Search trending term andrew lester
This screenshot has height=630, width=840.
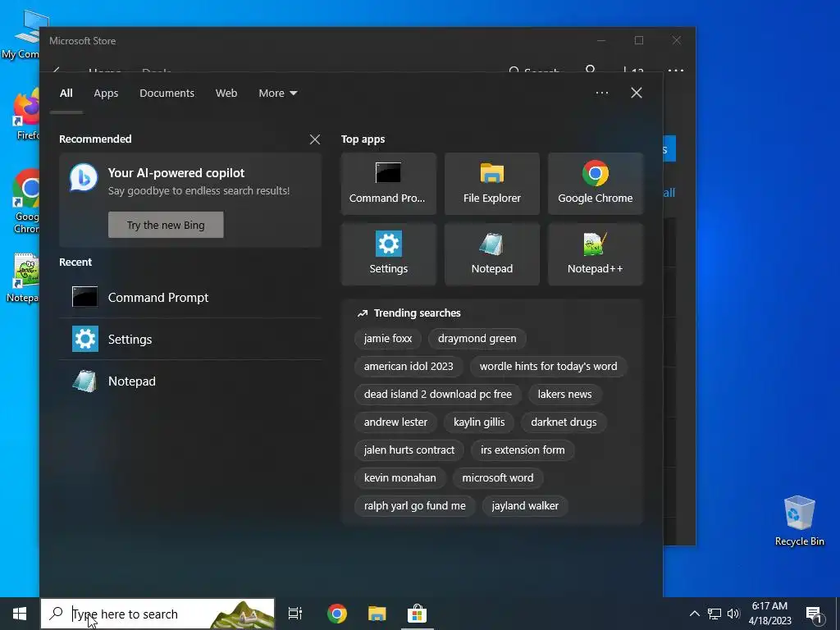coord(395,422)
